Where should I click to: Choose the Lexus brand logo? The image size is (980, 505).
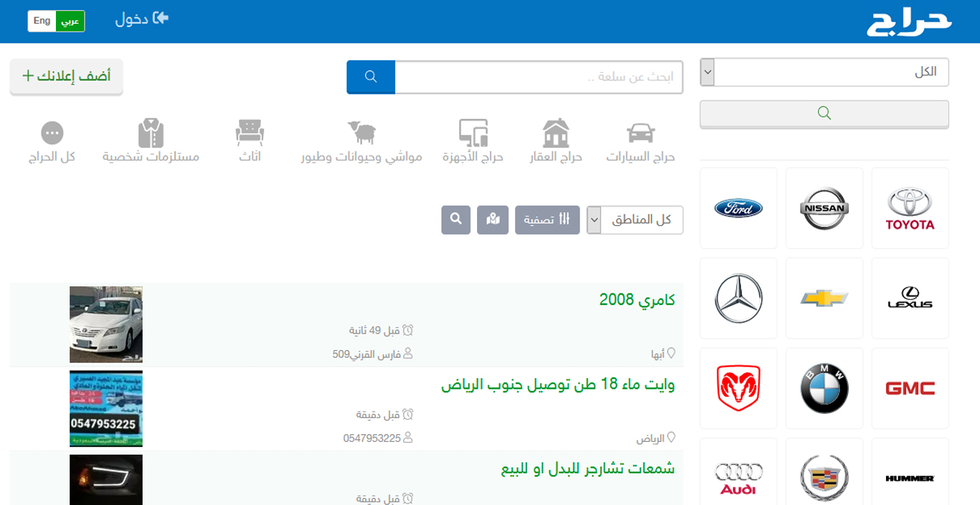click(910, 298)
